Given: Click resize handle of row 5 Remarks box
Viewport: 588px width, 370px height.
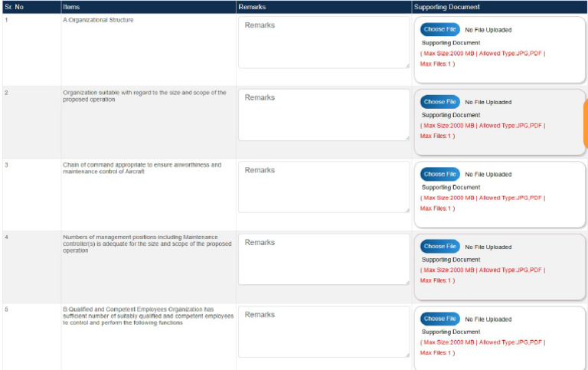Looking at the screenshot, I should [x=407, y=355].
